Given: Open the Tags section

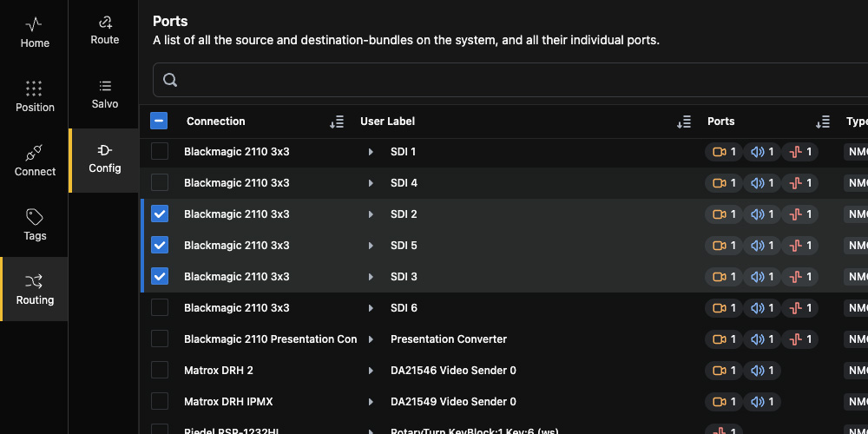Looking at the screenshot, I should coord(35,225).
